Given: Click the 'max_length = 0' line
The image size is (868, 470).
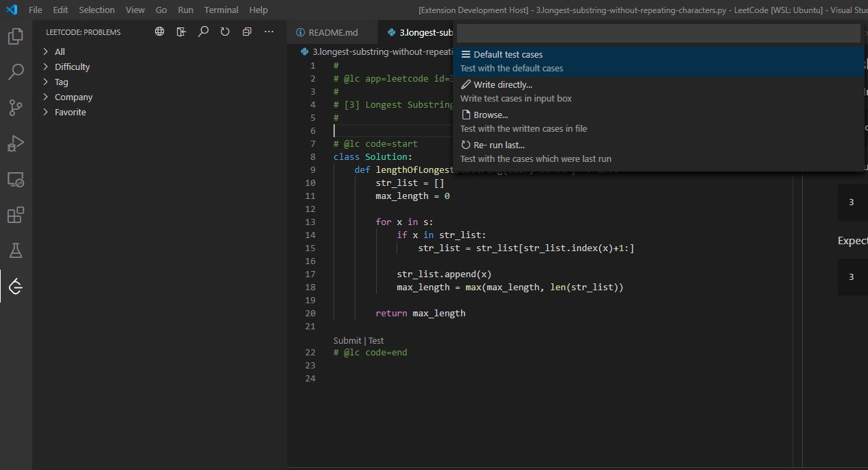Looking at the screenshot, I should coord(412,196).
